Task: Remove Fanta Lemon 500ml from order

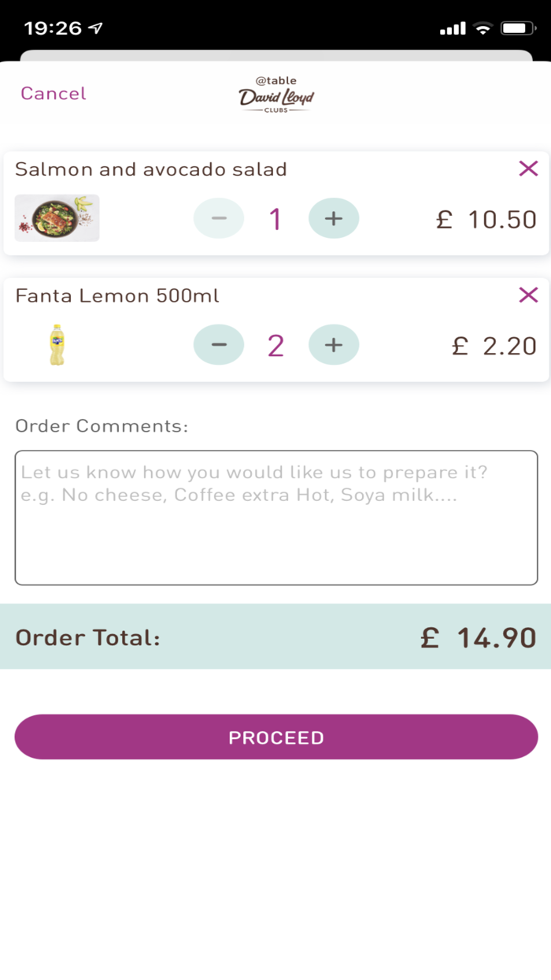Action: click(528, 295)
